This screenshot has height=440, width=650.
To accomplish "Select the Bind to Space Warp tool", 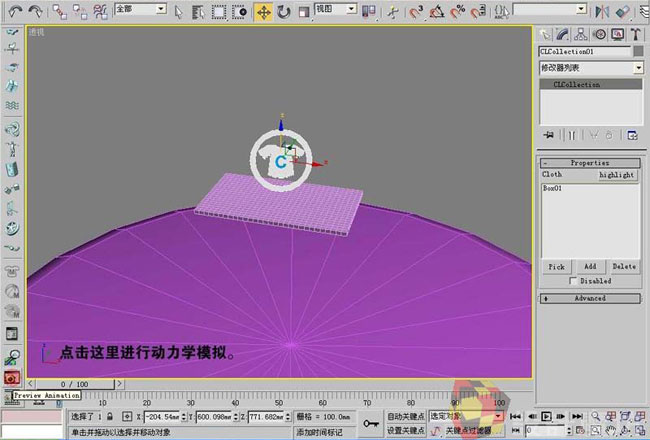I will pyautogui.click(x=101, y=12).
